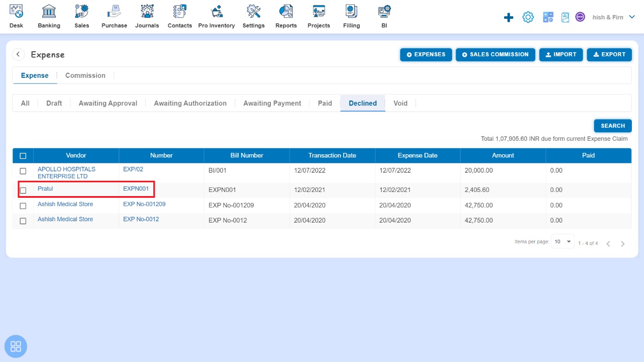
Task: Open the BI module icon
Action: pyautogui.click(x=384, y=11)
